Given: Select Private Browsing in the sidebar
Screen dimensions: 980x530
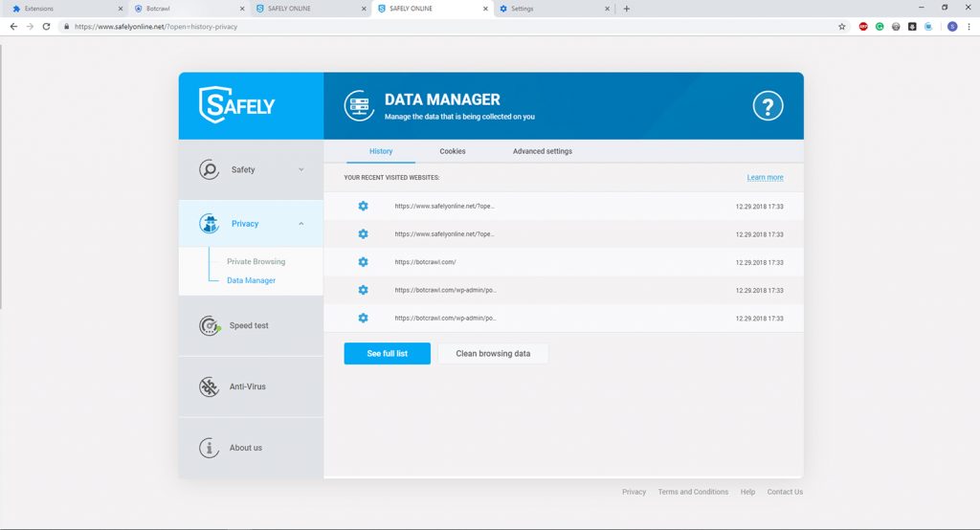Looking at the screenshot, I should (256, 261).
